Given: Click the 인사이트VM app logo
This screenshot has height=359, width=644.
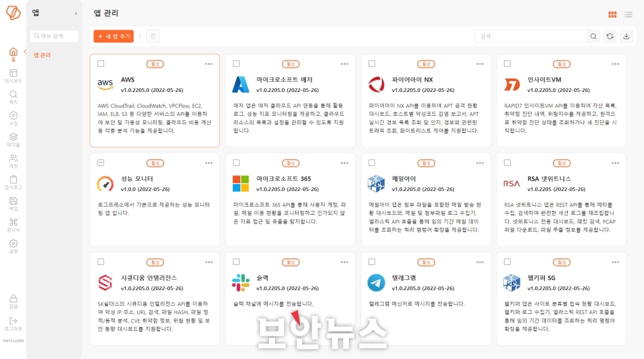Looking at the screenshot, I should 512,84.
